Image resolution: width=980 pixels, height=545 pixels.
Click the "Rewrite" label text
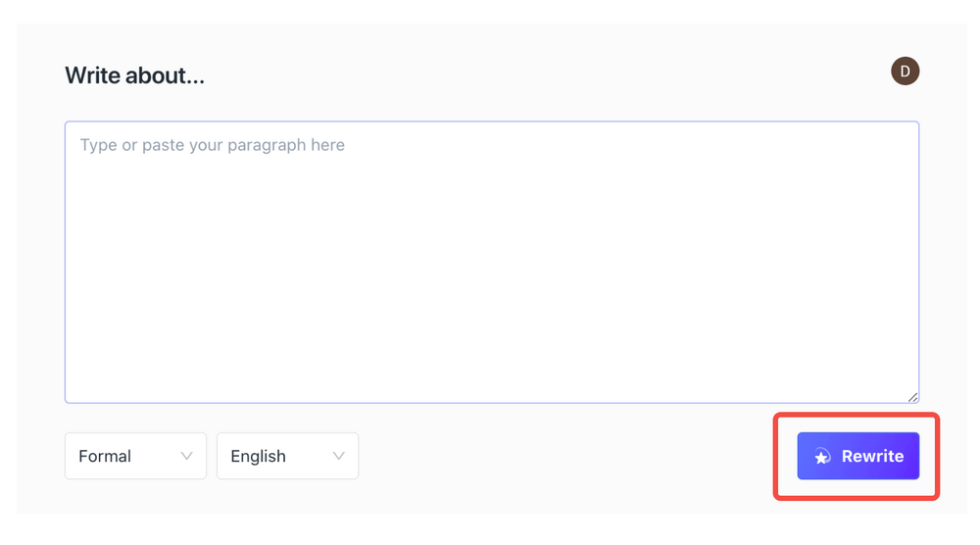[x=872, y=456]
